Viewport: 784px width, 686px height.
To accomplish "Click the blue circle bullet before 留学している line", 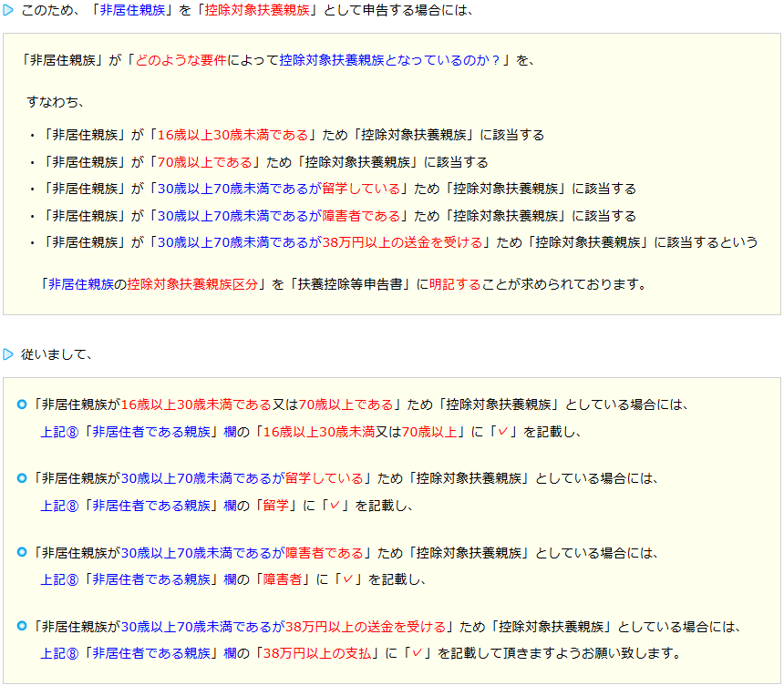I will point(22,478).
